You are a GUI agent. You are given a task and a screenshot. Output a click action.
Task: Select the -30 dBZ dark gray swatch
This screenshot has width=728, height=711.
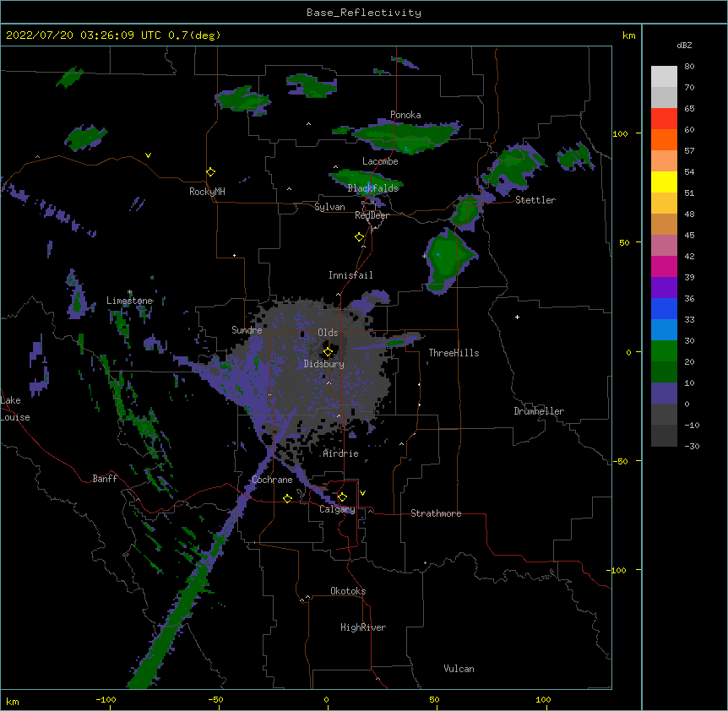(x=664, y=436)
